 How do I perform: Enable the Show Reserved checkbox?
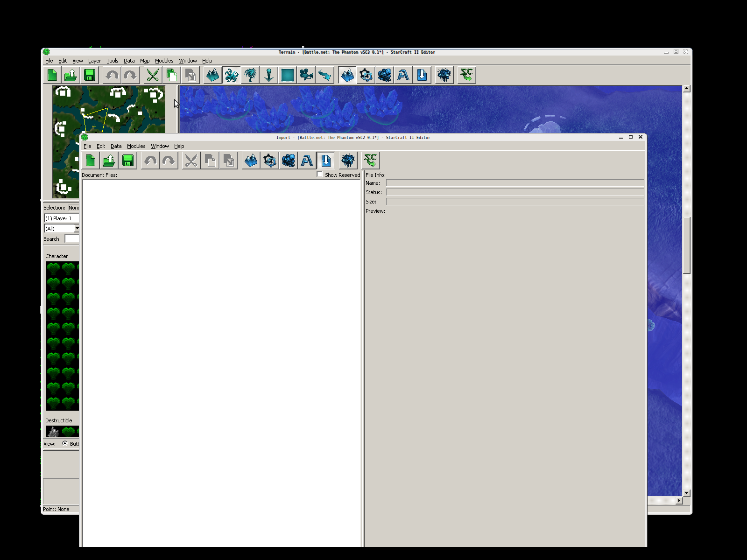pyautogui.click(x=320, y=175)
